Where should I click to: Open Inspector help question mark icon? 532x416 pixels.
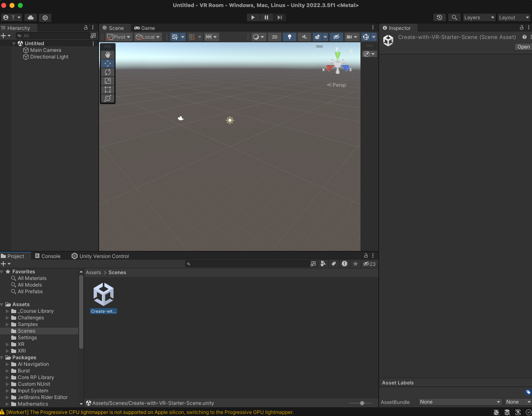click(x=525, y=37)
